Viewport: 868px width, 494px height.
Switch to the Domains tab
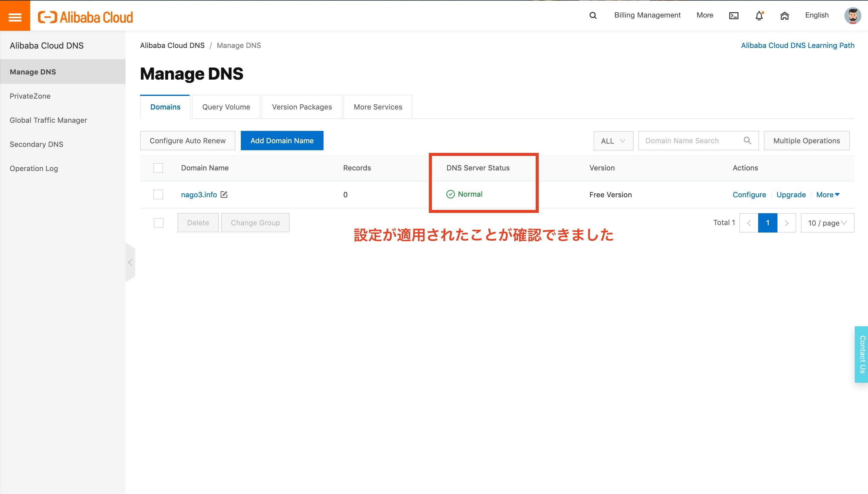(165, 107)
